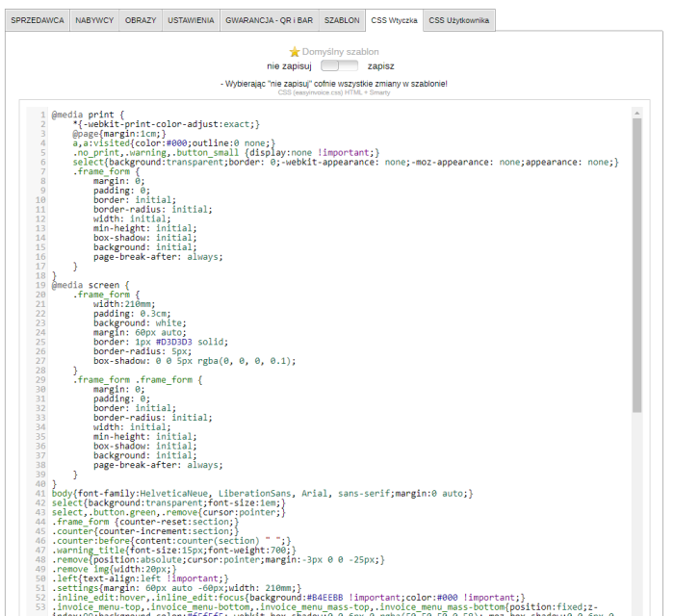This screenshot has width=674, height=616.
Task: Open the CSS Użytkownika tab
Action: coord(458,20)
